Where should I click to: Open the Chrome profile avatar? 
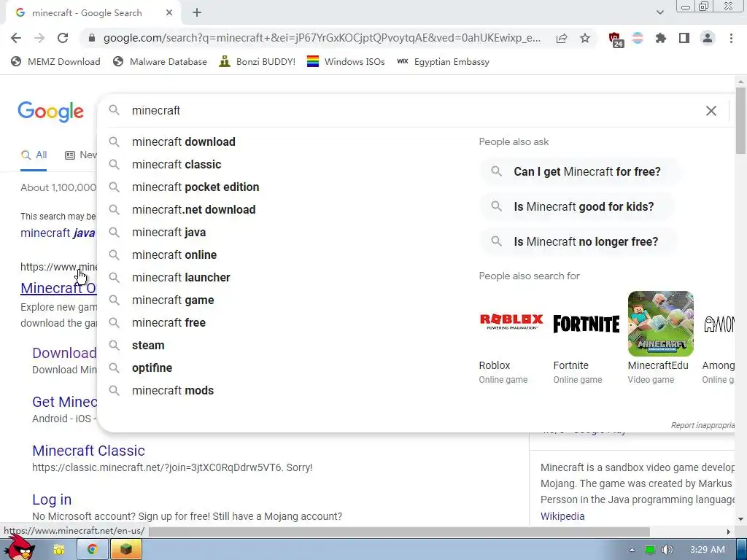(708, 38)
